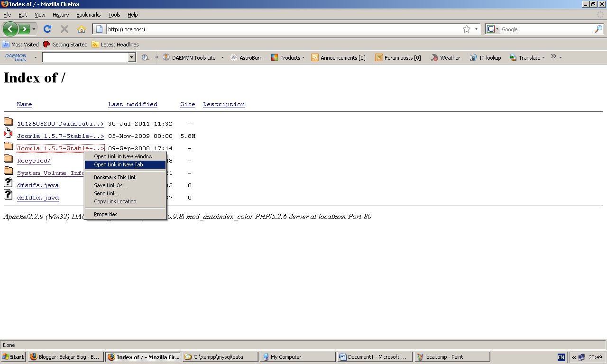Click the folder icon beside System Volume Info

coord(8,171)
